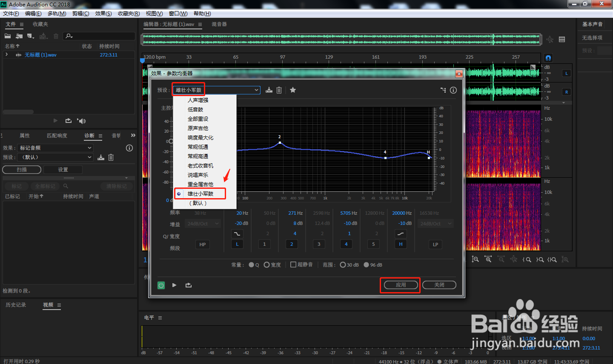
Task: Open diagnostics info icon
Action: pos(129,148)
